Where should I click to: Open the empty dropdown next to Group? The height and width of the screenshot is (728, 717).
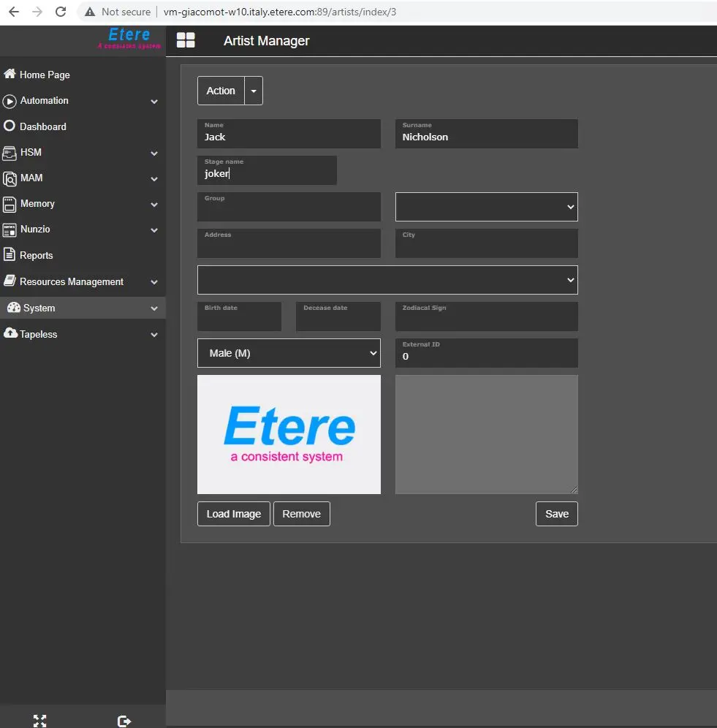coord(486,207)
